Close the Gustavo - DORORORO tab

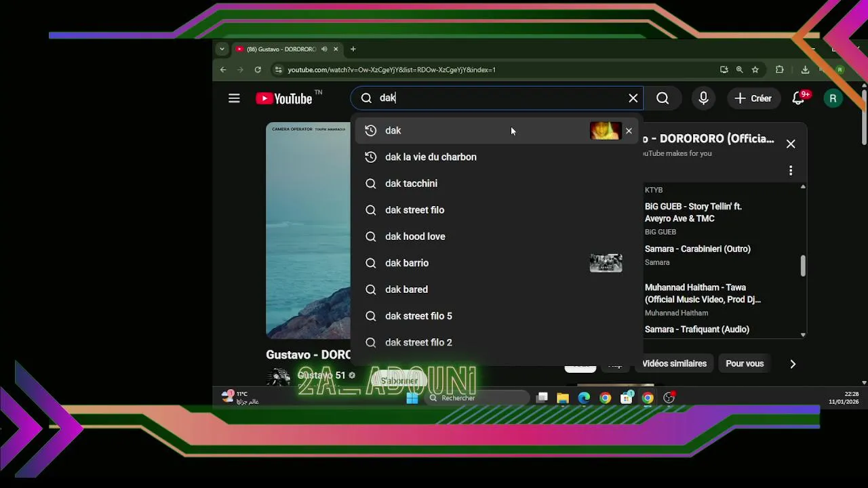click(336, 49)
